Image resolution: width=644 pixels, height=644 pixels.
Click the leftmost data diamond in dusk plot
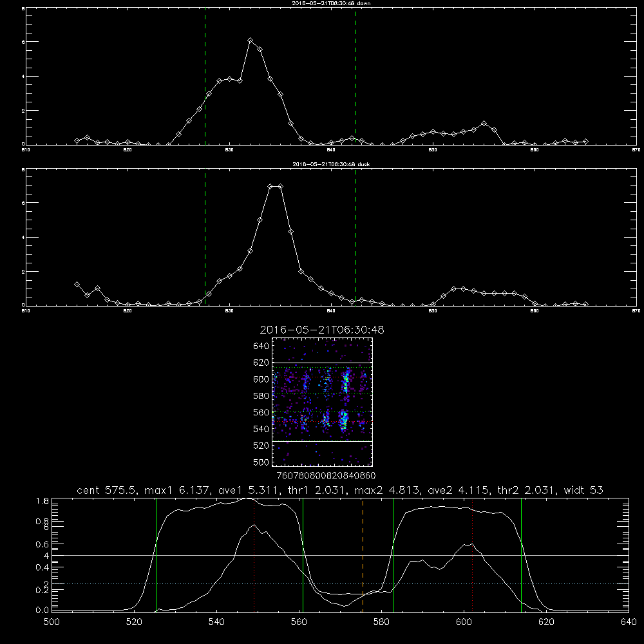tap(77, 284)
